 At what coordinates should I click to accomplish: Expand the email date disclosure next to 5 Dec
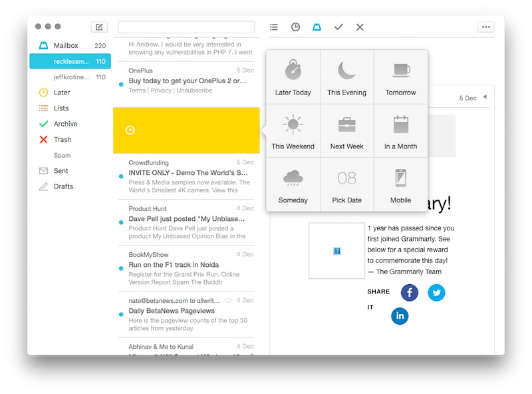[x=486, y=97]
